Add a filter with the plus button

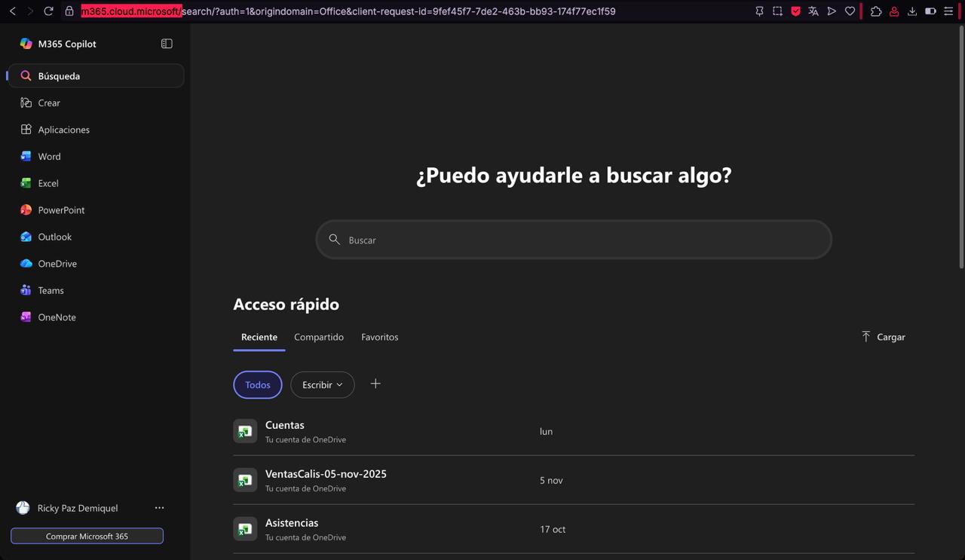375,384
